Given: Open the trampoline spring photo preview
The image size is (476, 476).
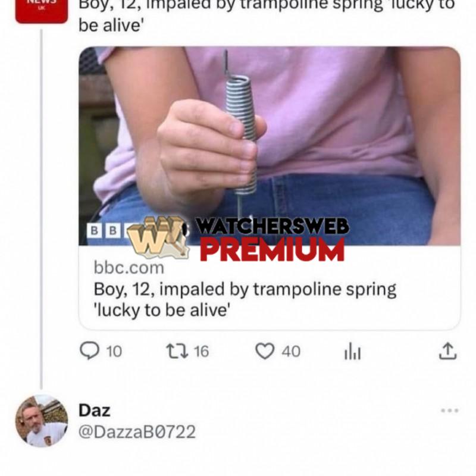Looking at the screenshot, I should click(270, 146).
